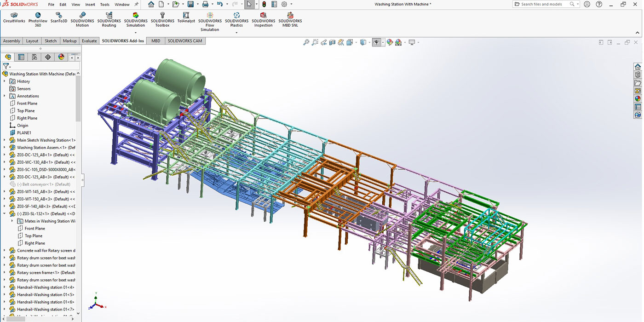Screen dimensions: 644x322
Task: Click the Rebuild traffic light icon
Action: [x=264, y=4]
